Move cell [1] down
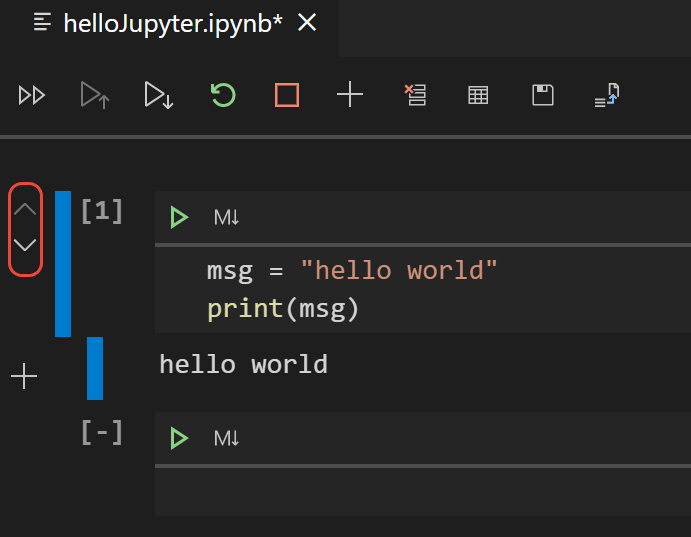Viewport: 691px width, 537px height. (25, 245)
